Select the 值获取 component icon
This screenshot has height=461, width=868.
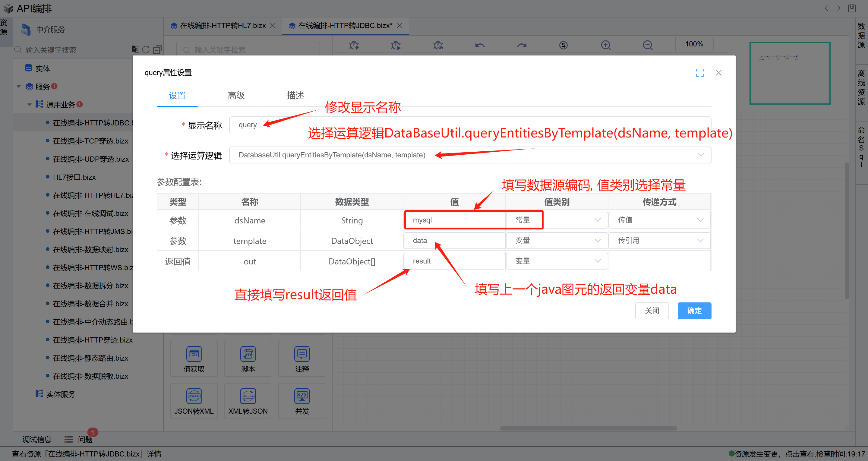194,354
